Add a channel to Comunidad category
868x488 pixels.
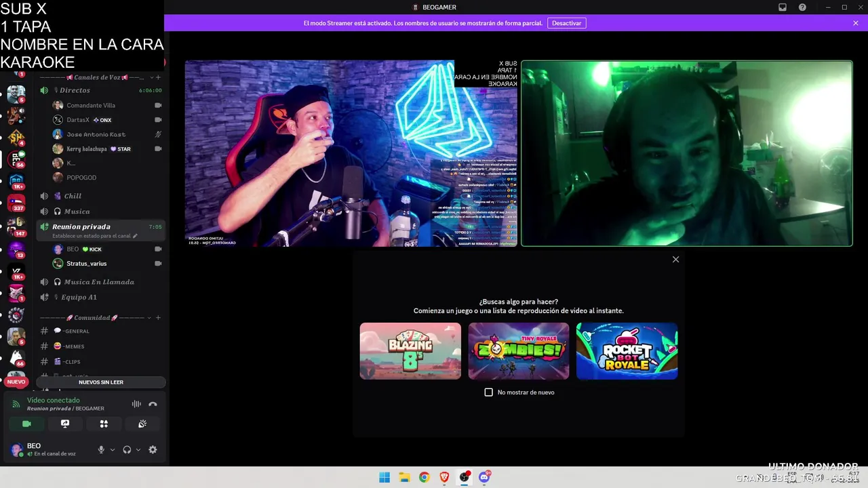(158, 317)
